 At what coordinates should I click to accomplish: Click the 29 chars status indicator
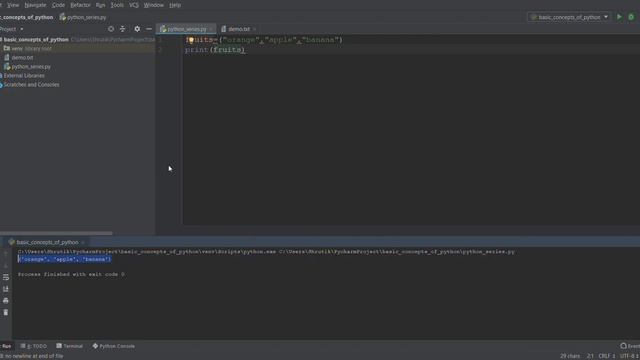click(x=570, y=356)
